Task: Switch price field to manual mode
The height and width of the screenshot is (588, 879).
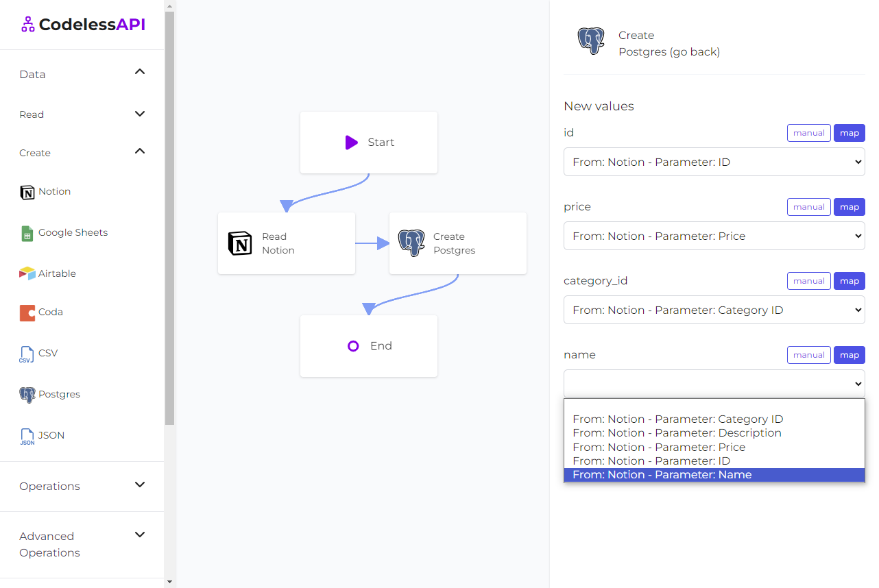Action: pyautogui.click(x=809, y=207)
